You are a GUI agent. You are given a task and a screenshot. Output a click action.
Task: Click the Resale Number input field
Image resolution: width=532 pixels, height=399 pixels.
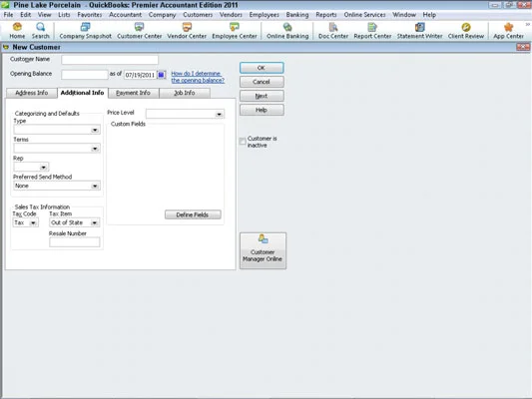tap(75, 242)
